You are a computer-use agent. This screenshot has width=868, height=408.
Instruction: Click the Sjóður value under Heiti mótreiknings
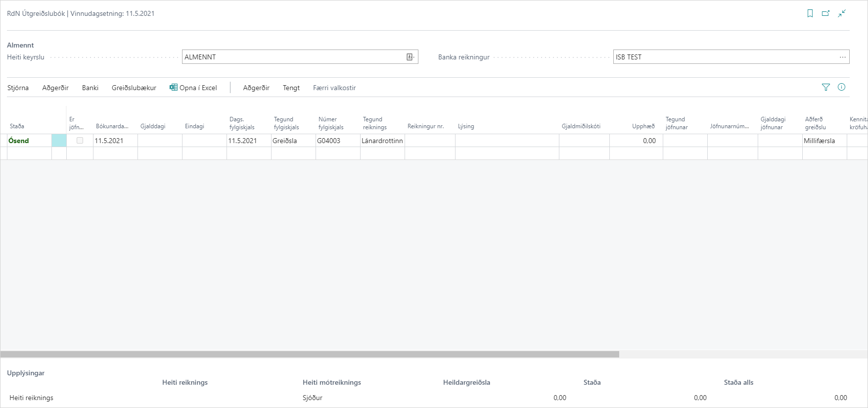(313, 398)
